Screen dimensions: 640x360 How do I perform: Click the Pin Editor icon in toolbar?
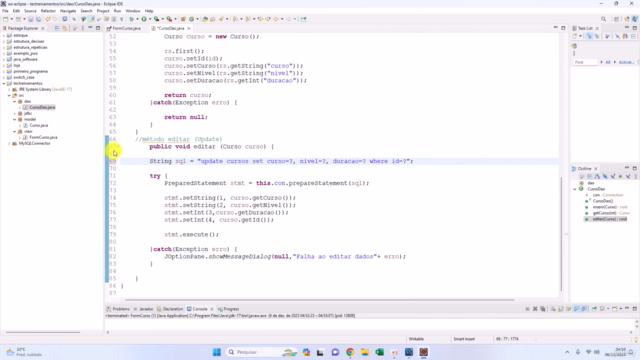tap(303, 19)
